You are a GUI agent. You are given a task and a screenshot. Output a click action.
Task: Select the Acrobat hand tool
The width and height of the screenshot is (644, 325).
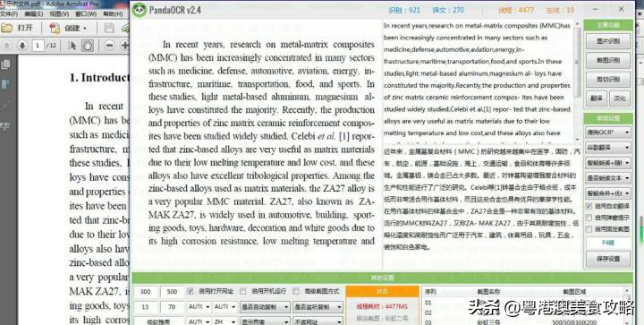coord(87,45)
